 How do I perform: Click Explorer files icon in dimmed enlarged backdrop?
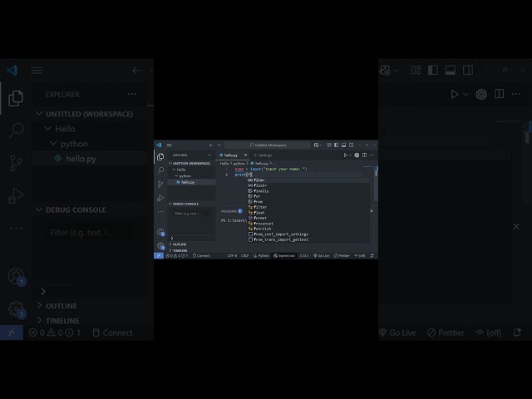coord(16,98)
